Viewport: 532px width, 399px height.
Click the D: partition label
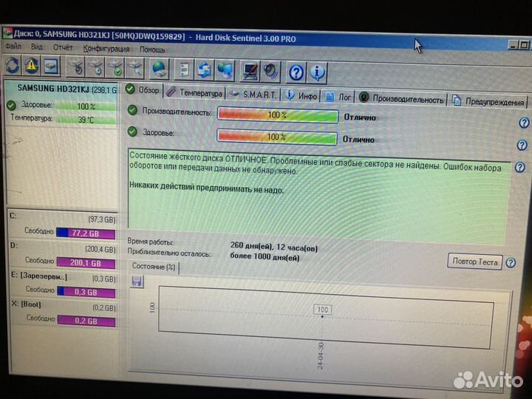tap(13, 245)
